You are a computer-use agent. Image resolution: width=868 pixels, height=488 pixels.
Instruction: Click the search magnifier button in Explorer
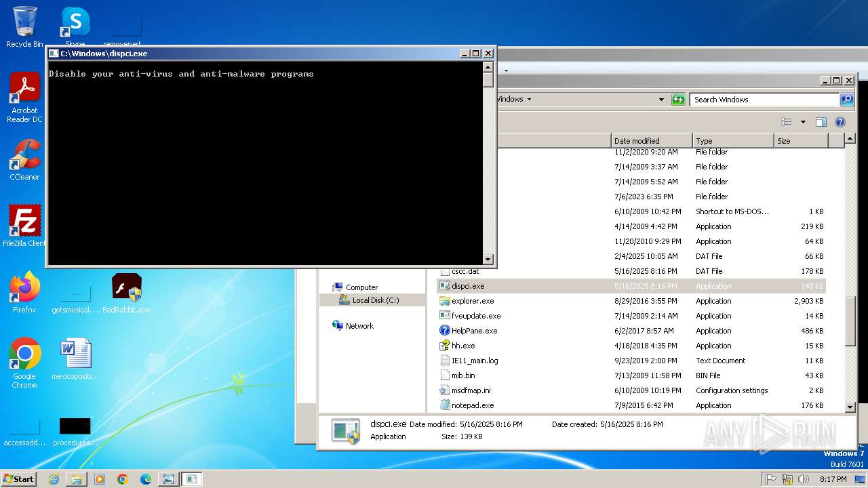(x=847, y=100)
